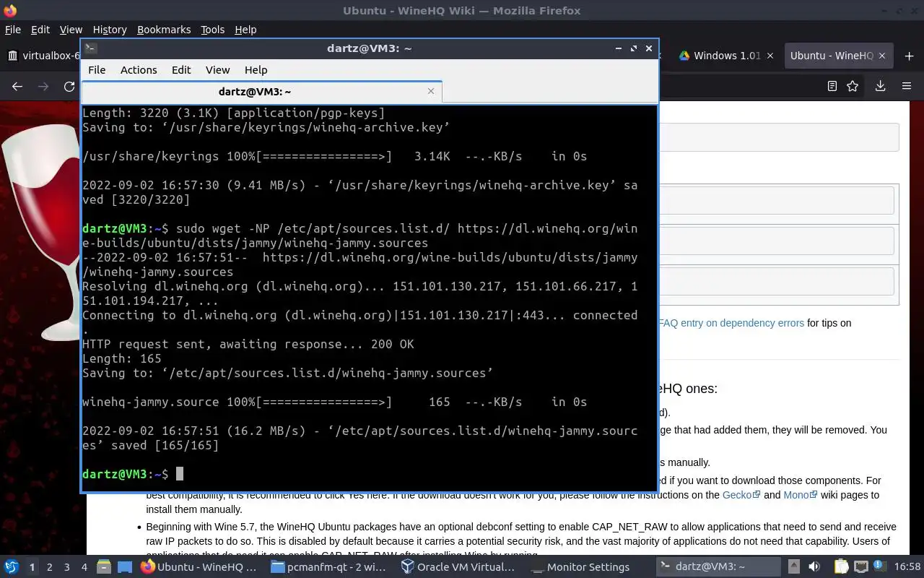Click the clock showing 16:58

pos(907,567)
